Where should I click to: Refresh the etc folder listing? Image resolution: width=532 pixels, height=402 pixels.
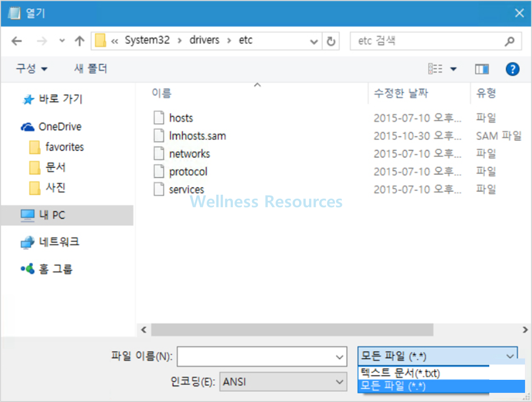[x=331, y=41]
